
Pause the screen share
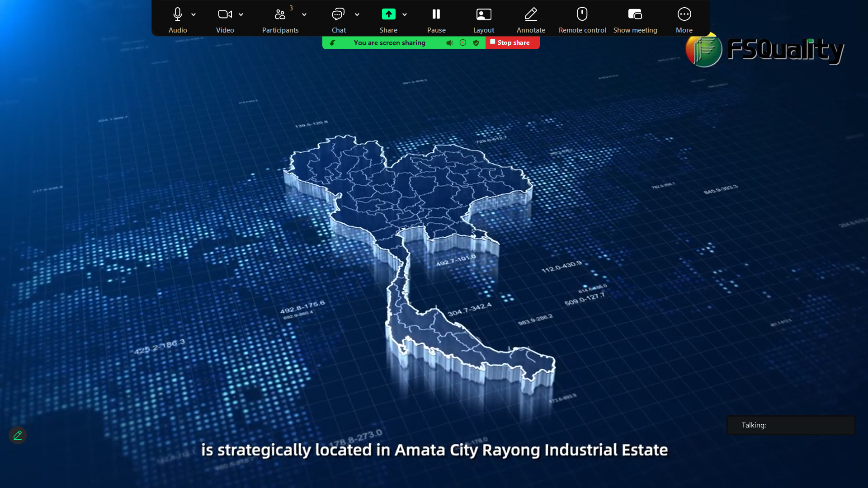click(x=436, y=14)
